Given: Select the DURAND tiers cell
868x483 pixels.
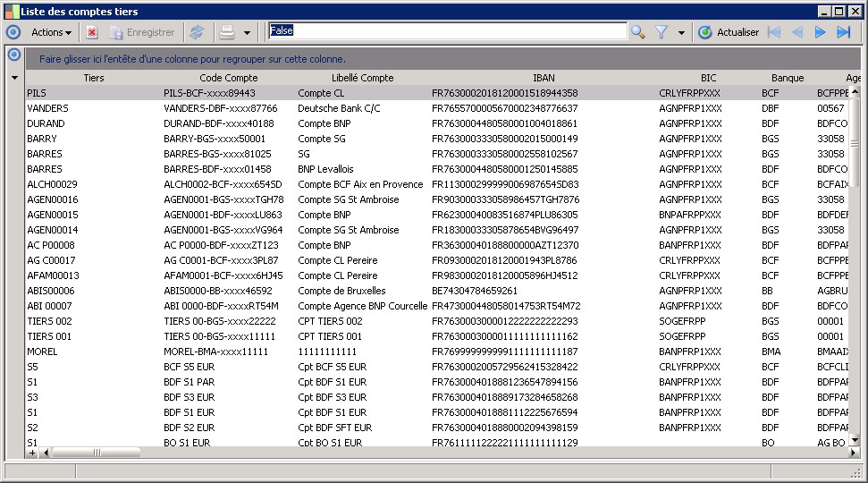Looking at the screenshot, I should point(46,123).
